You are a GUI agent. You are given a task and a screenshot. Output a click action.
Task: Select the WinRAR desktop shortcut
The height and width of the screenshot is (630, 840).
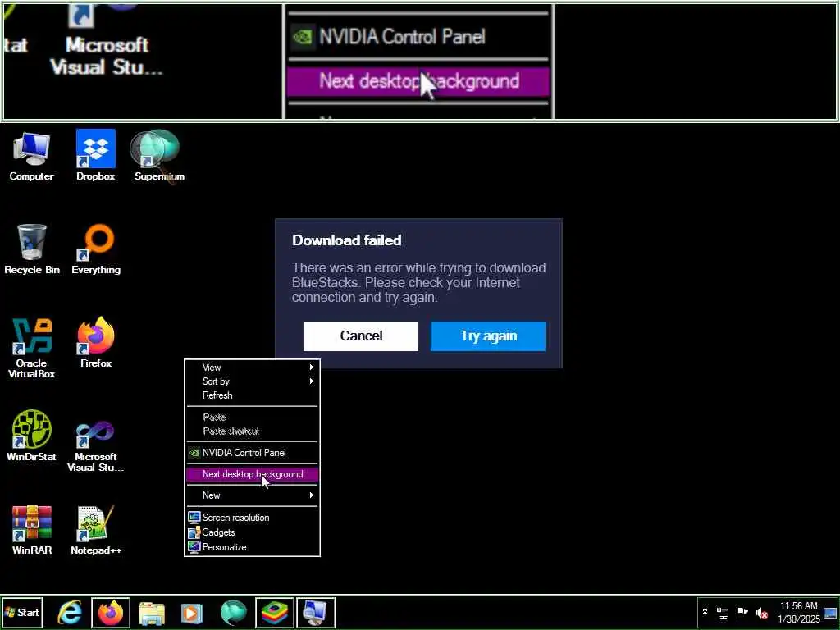tap(32, 531)
